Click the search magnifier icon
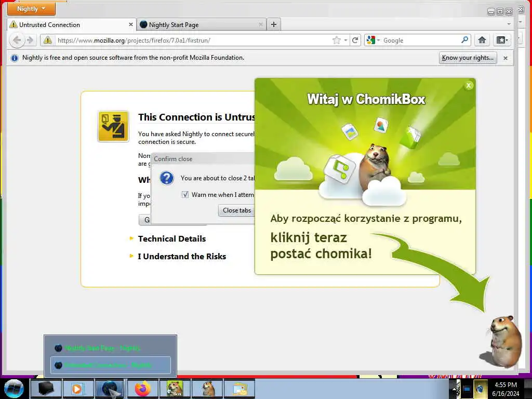Viewport: 532px width, 399px height. pyautogui.click(x=465, y=40)
